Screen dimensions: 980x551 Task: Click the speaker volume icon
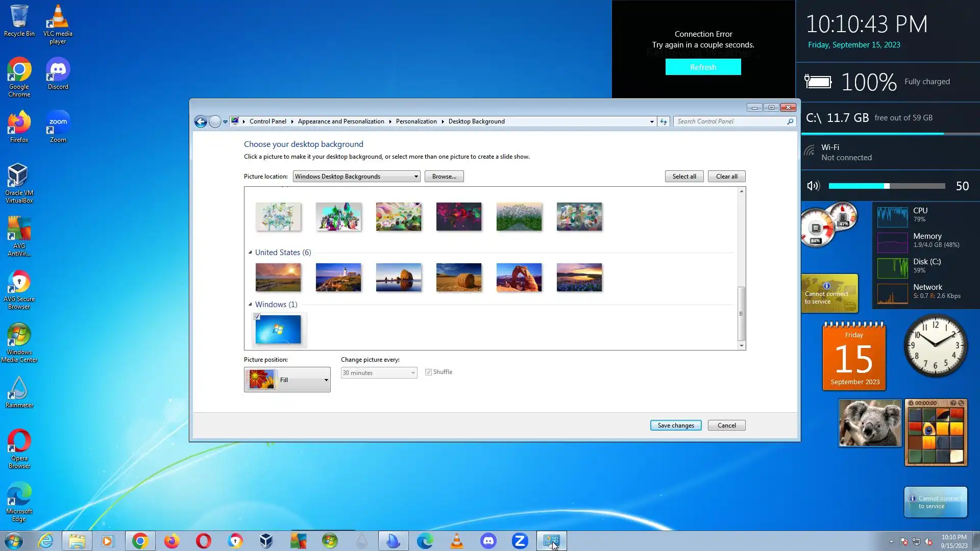coord(813,186)
